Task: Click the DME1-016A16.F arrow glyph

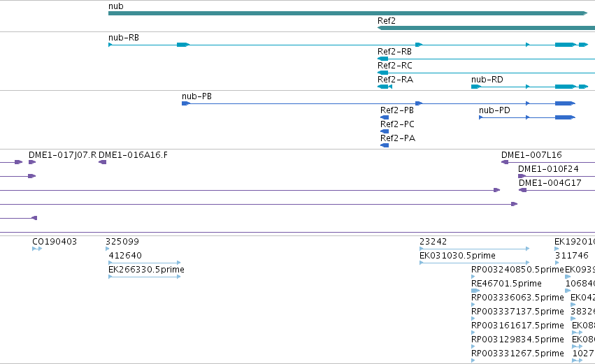Action: point(103,162)
